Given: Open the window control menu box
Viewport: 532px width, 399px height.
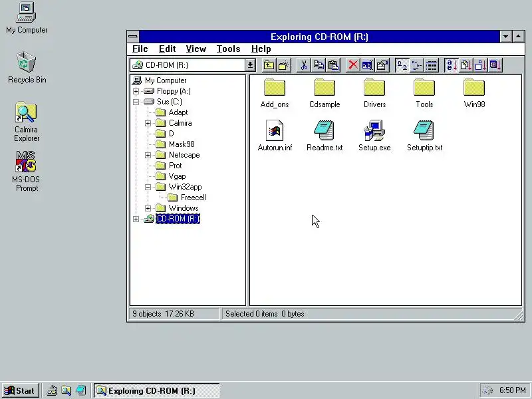Looking at the screenshot, I should (133, 37).
